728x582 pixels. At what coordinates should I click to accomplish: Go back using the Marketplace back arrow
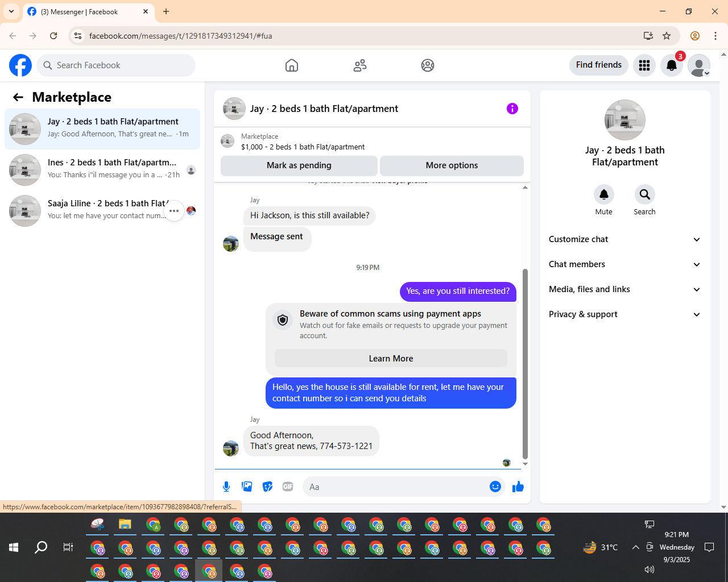[x=18, y=97]
